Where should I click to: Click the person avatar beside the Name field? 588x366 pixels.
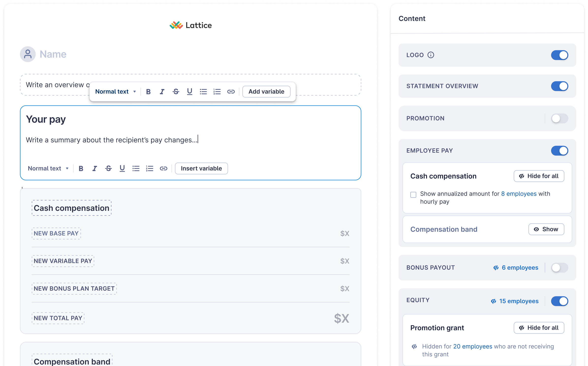[x=28, y=54]
